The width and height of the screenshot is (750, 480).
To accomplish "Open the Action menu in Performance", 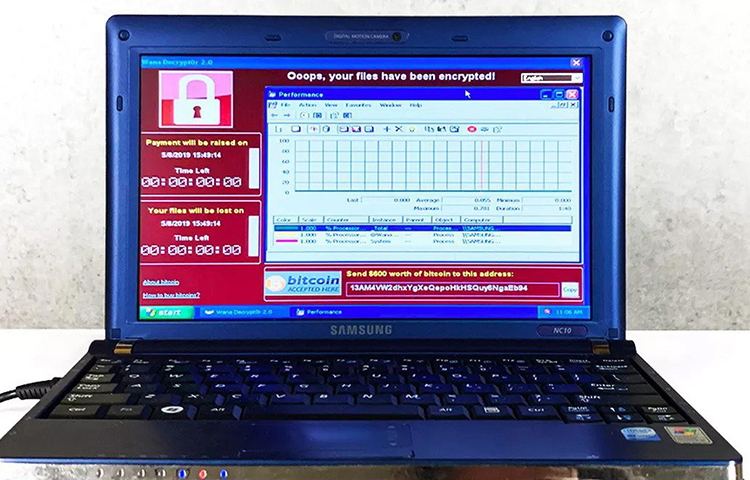I will [x=306, y=105].
